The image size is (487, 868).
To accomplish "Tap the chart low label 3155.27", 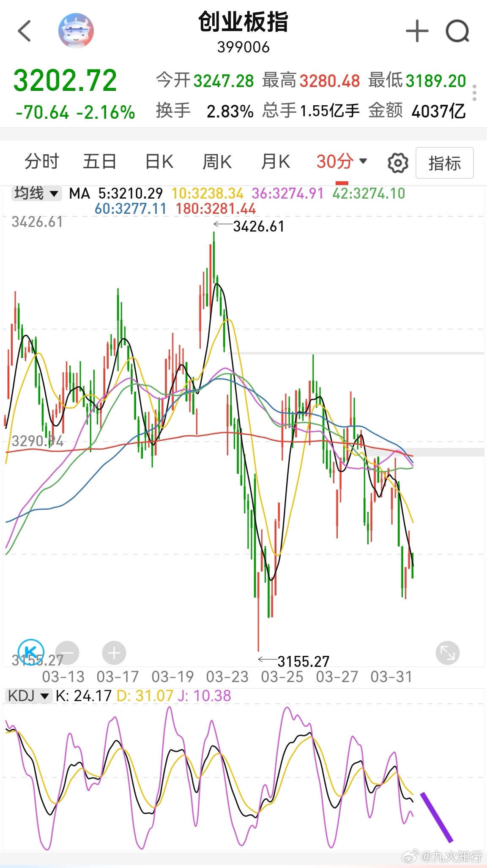I will click(304, 661).
